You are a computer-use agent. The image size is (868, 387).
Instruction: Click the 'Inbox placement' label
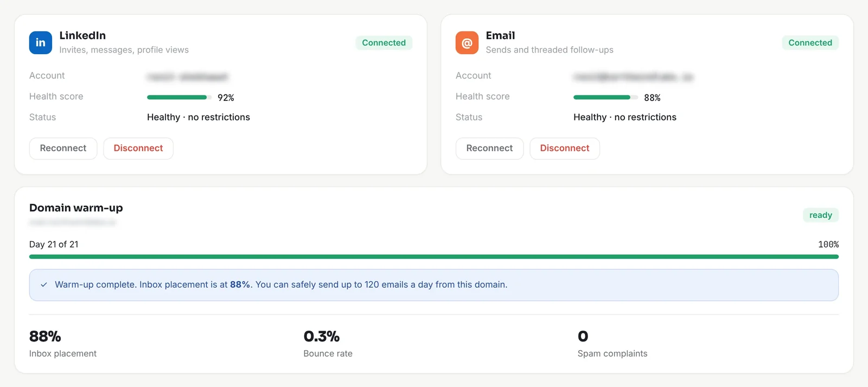point(63,353)
